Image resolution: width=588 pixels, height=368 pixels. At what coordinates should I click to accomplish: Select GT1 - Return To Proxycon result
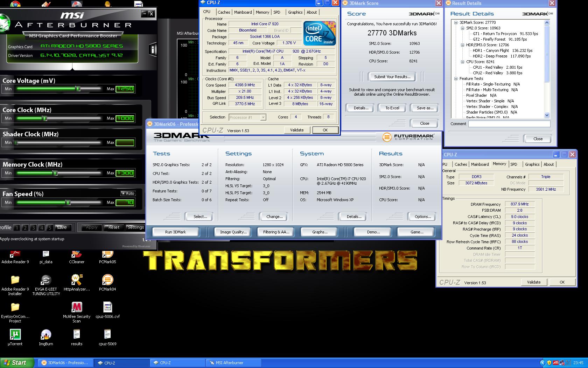pyautogui.click(x=505, y=34)
